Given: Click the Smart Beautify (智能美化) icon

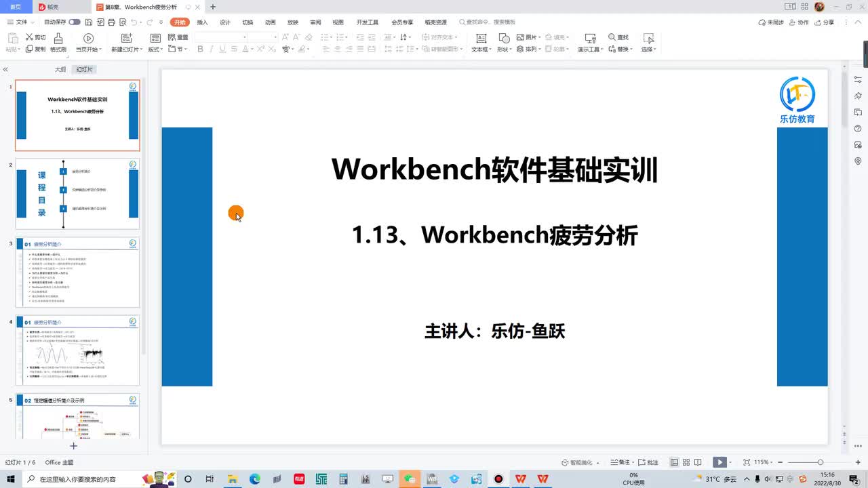Looking at the screenshot, I should click(565, 462).
